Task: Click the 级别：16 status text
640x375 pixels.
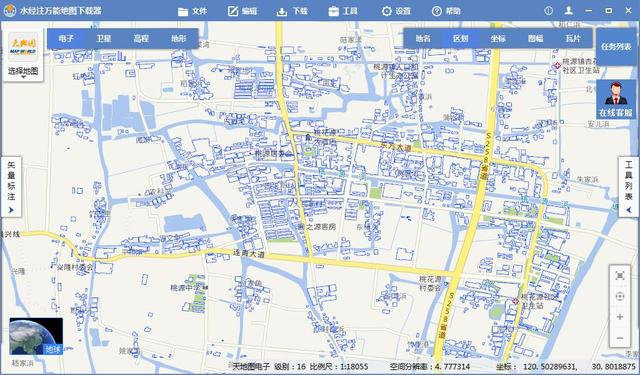Action: 290,366
